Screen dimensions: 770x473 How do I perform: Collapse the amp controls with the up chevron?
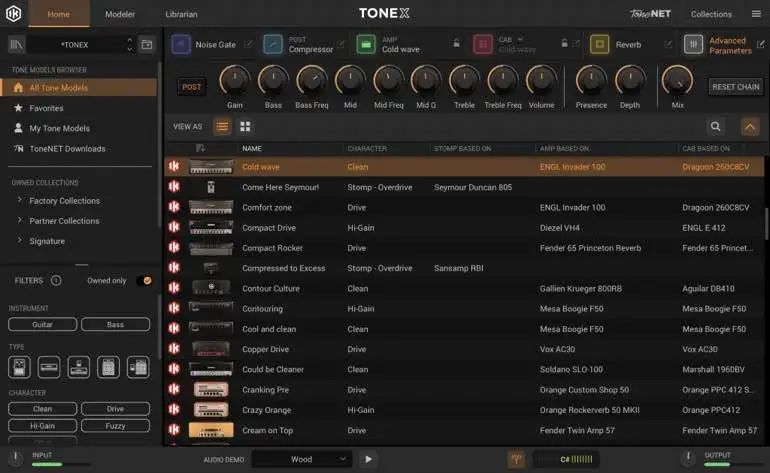click(750, 127)
